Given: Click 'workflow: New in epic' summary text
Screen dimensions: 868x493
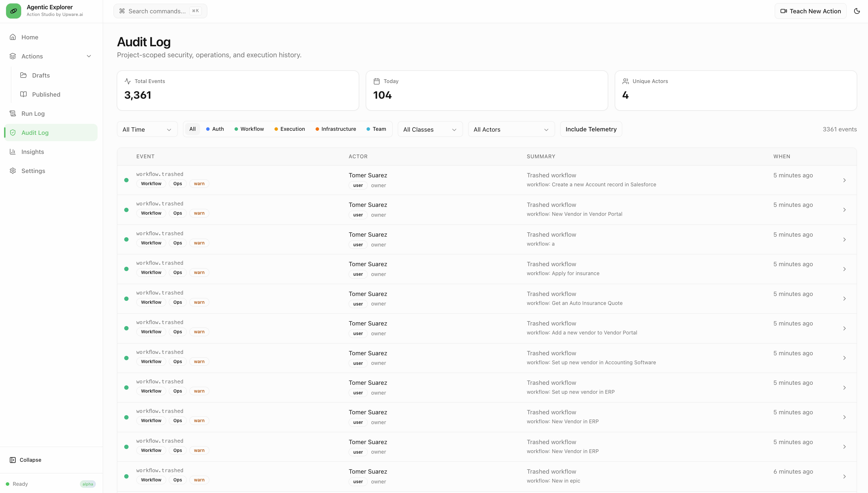Looking at the screenshot, I should tap(553, 481).
